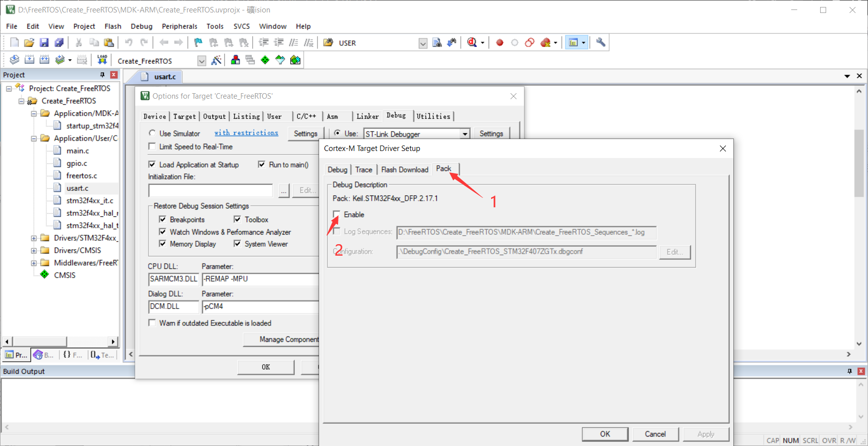Image resolution: width=868 pixels, height=446 pixels.
Task: Click Settings button next to ST-Link Debugger
Action: tap(491, 134)
